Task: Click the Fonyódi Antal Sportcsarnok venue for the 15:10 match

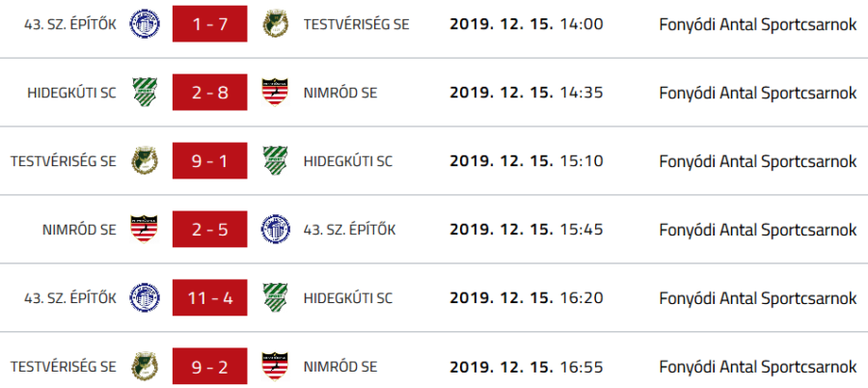Action: [x=758, y=161]
